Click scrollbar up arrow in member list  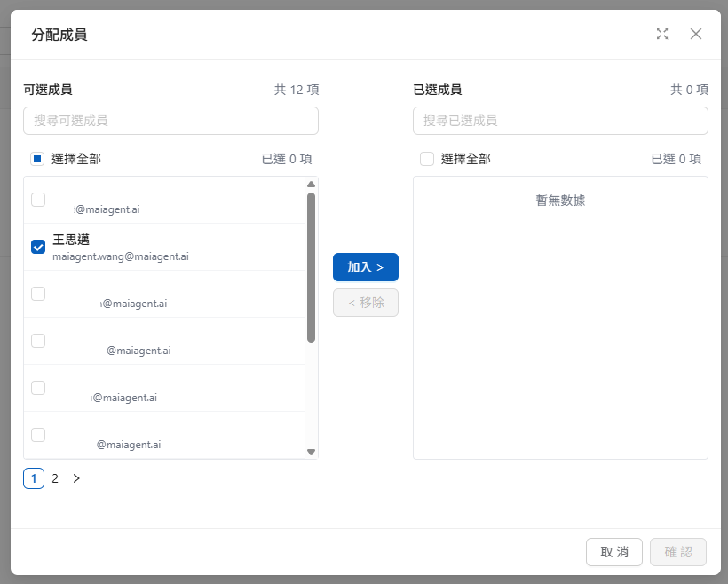pyautogui.click(x=311, y=185)
